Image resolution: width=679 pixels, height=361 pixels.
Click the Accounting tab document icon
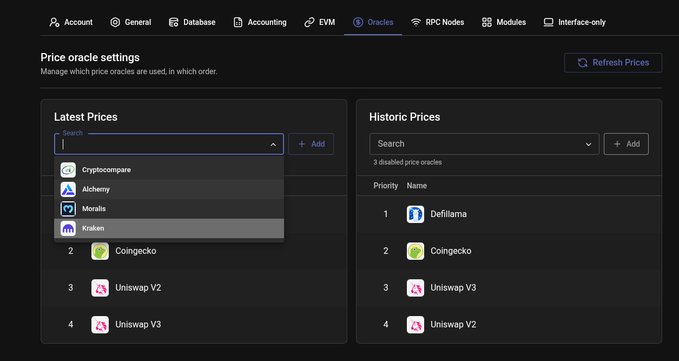(x=238, y=22)
